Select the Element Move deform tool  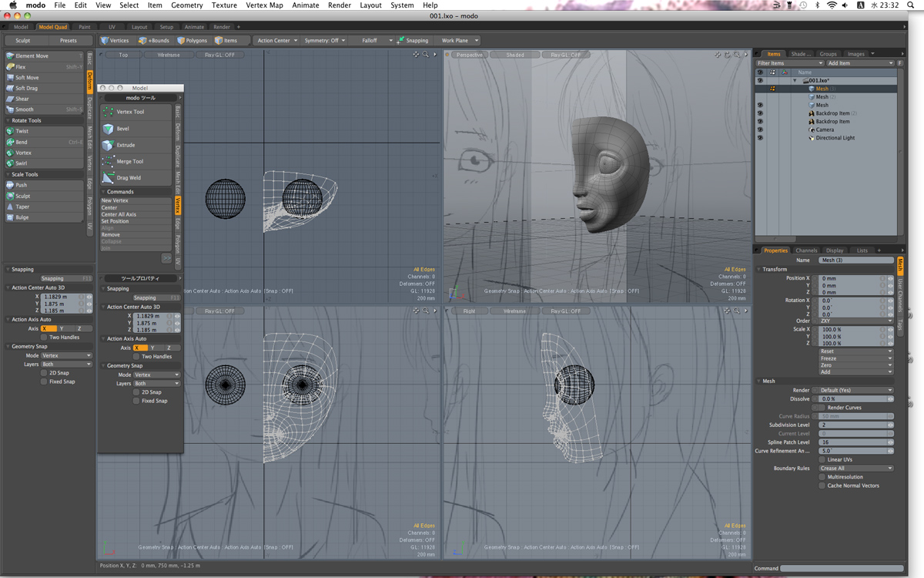click(x=32, y=56)
